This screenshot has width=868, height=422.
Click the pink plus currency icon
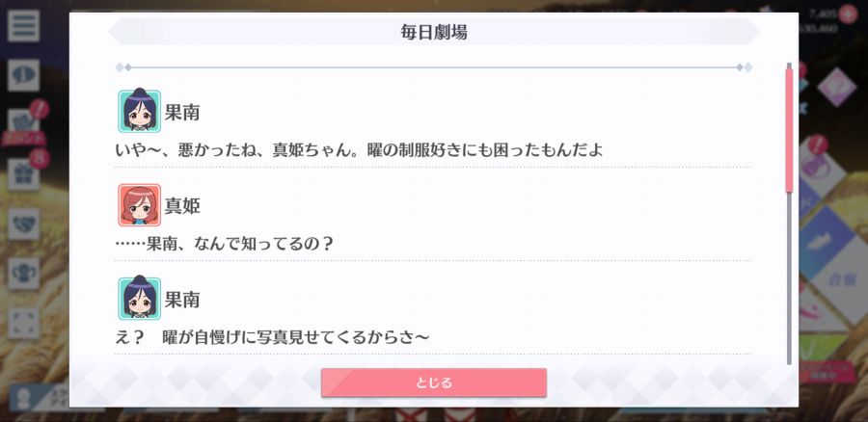pyautogui.click(x=848, y=13)
